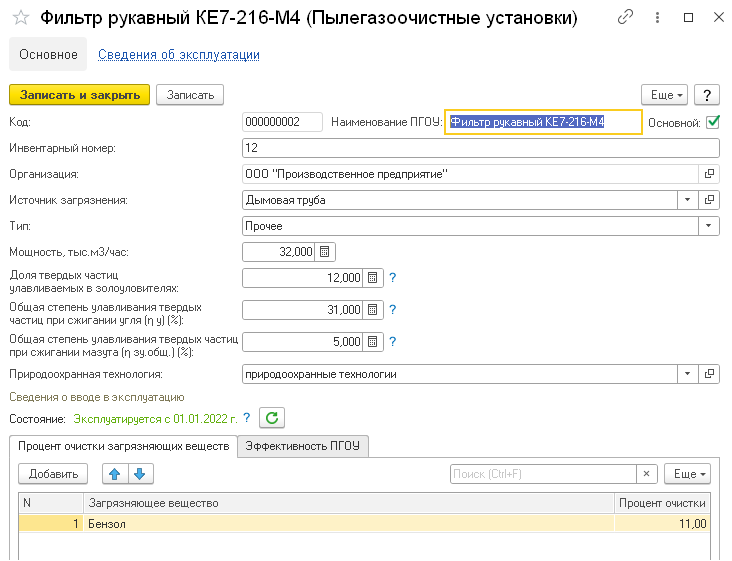The height and width of the screenshot is (561, 732).
Task: Click the Инвентарный номер input field
Action: 480,148
